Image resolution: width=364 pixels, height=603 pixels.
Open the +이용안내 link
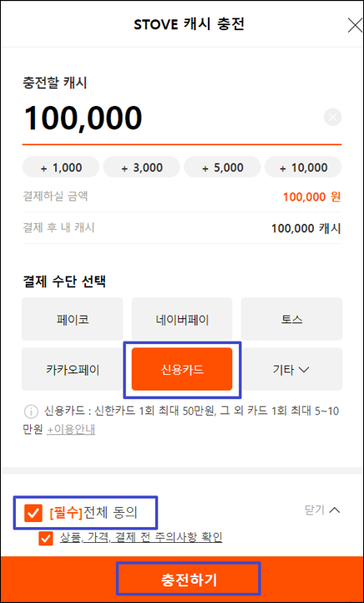(71, 429)
